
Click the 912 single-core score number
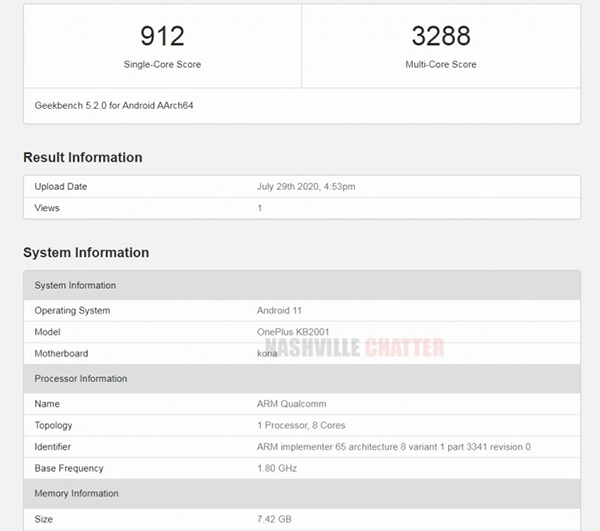point(162,37)
